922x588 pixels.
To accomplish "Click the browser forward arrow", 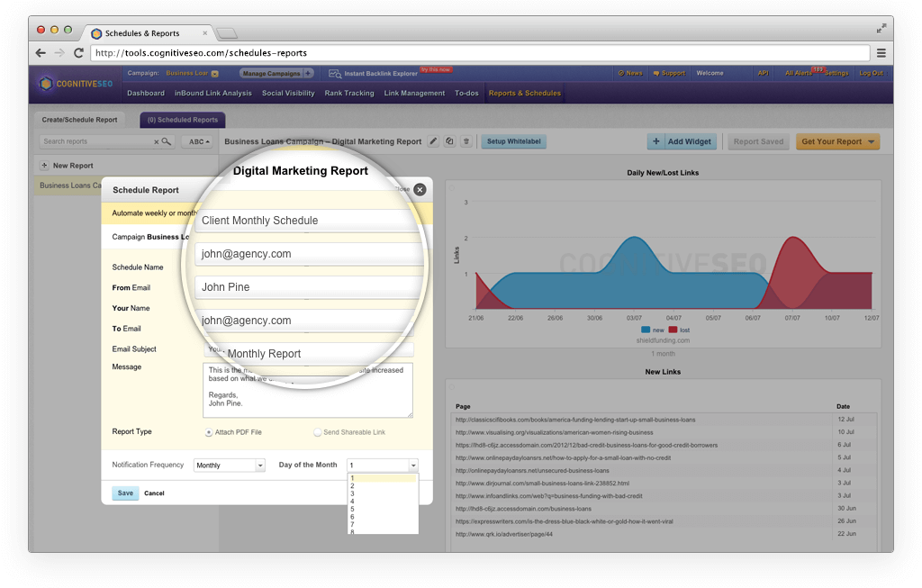I will click(59, 53).
